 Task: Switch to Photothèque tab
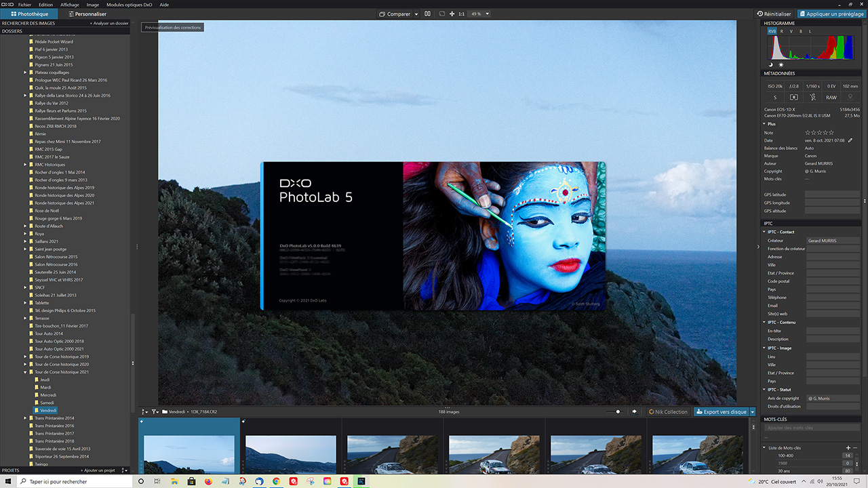[29, 14]
